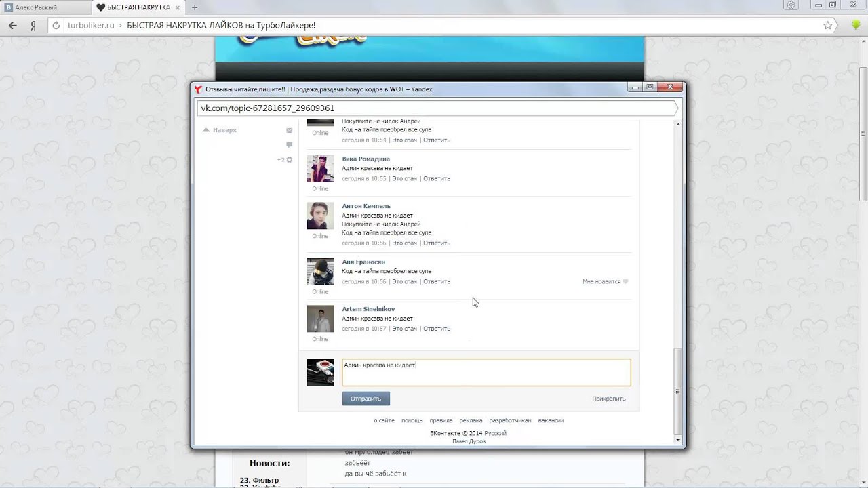Like Аня Ераносян's comment via Мне нравится
The width and height of the screenshot is (868, 488).
(x=605, y=281)
